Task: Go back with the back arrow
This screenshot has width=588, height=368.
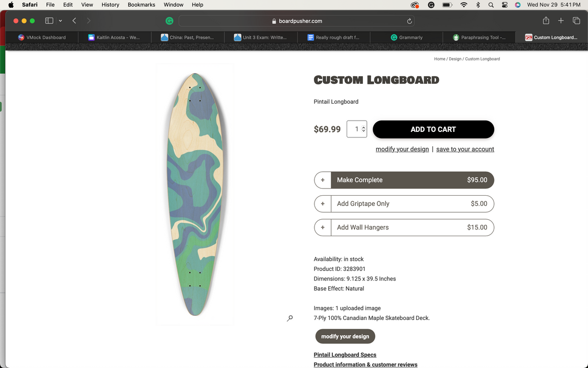Action: click(x=75, y=21)
